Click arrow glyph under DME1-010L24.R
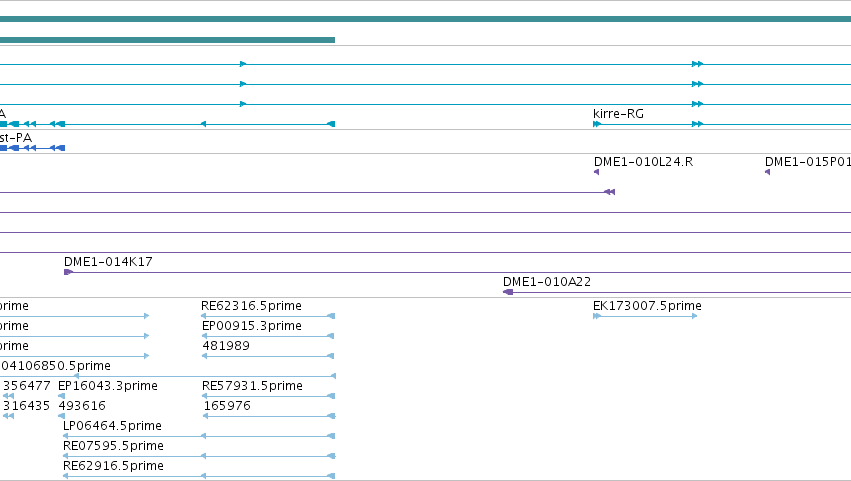Image resolution: width=851 pixels, height=481 pixels. (x=596, y=172)
